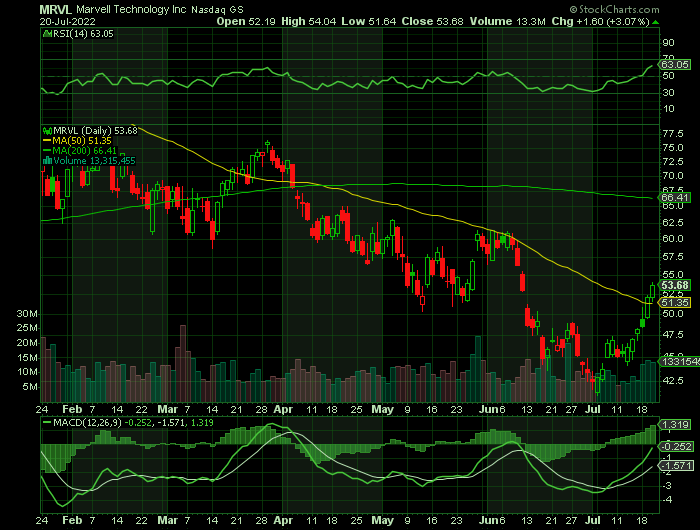Click the MA(50) legend line marker

click(x=45, y=140)
